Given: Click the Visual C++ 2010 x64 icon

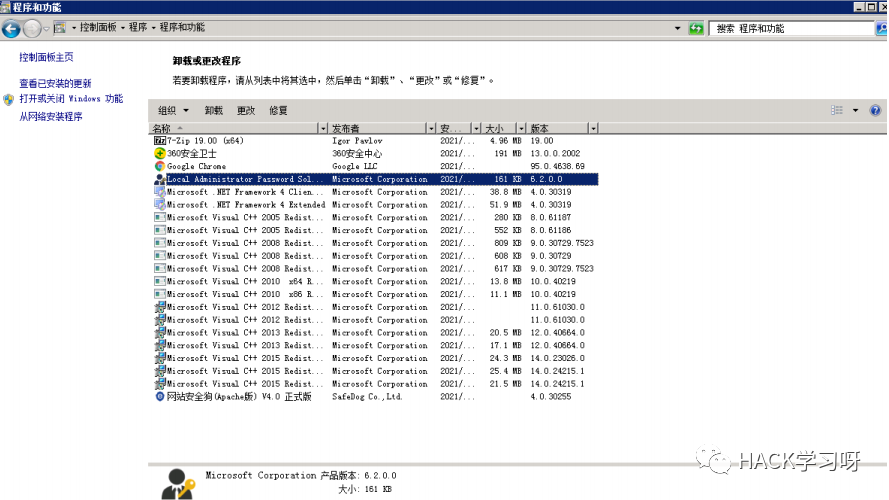Looking at the screenshot, I should [x=159, y=281].
